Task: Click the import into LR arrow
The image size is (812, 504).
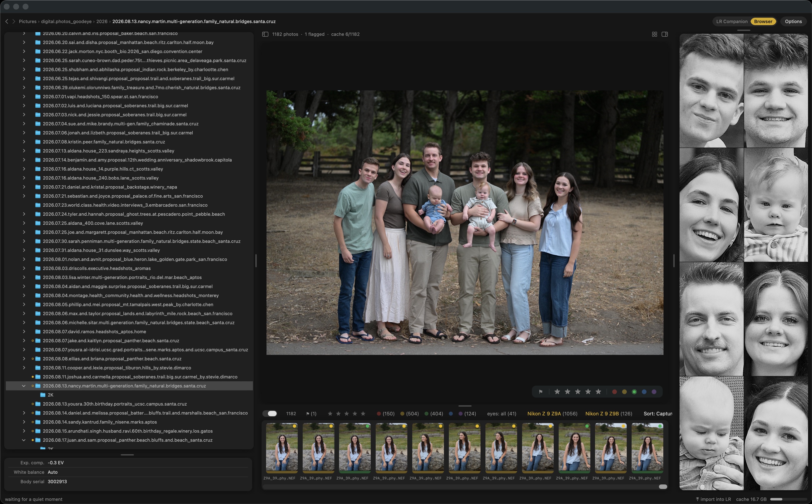Action: (x=697, y=499)
